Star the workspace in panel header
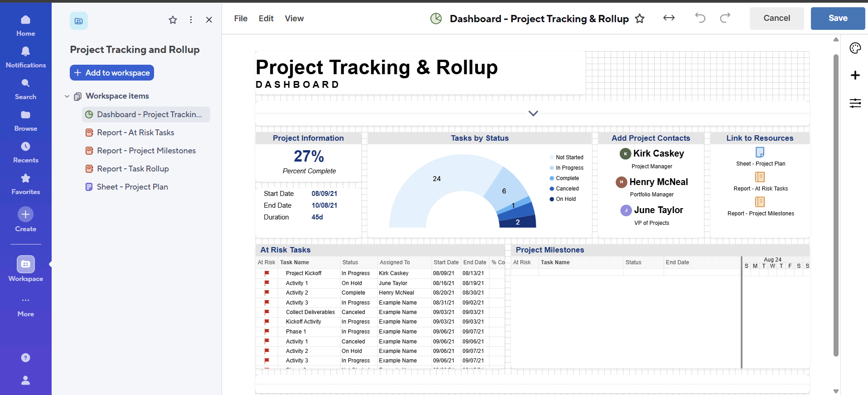The image size is (868, 395). pos(173,20)
